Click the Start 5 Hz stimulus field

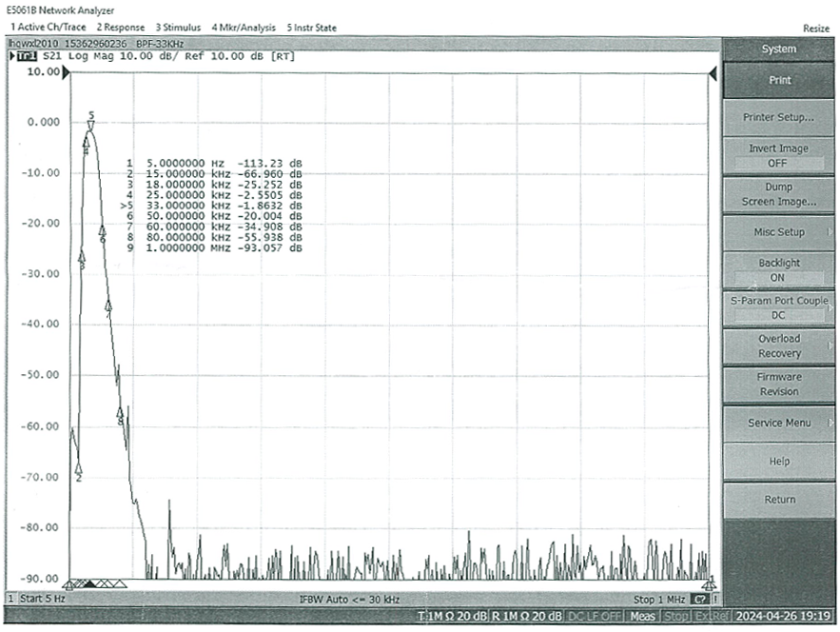point(42,599)
